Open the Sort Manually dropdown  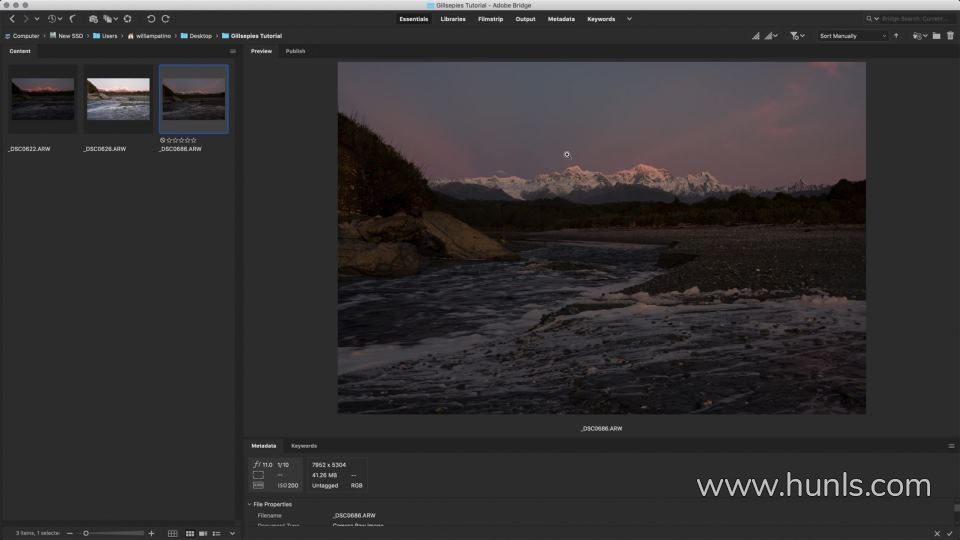click(x=852, y=36)
